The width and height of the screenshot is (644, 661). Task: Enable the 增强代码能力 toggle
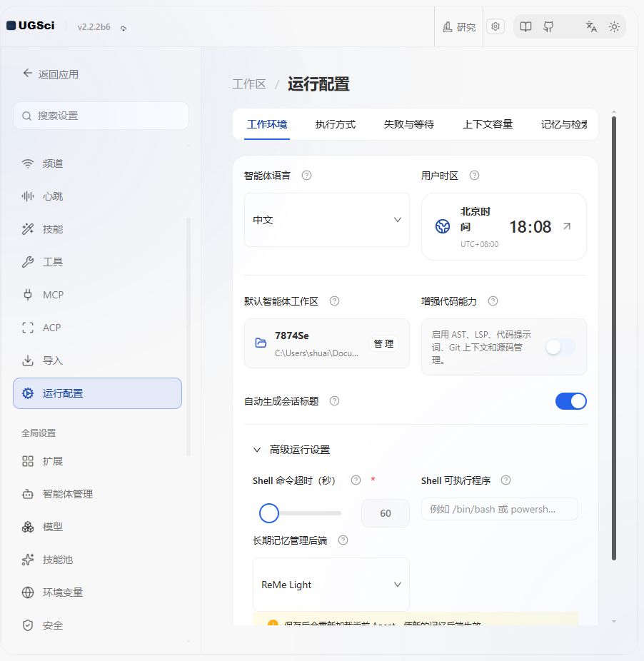[560, 347]
